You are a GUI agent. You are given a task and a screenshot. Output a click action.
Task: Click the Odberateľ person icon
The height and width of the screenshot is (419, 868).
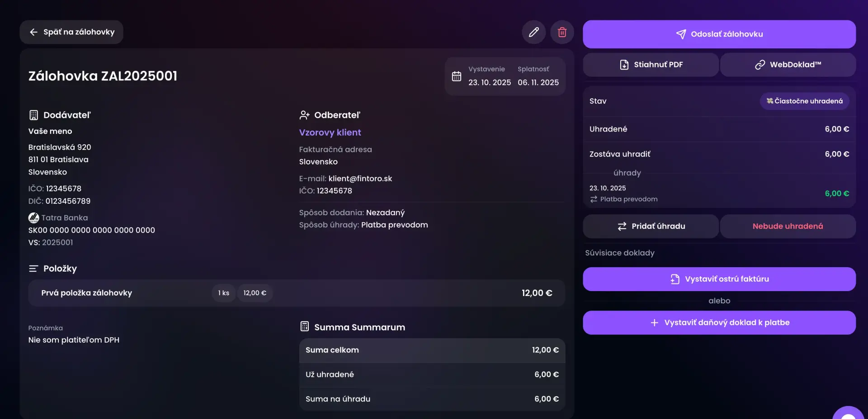point(304,115)
